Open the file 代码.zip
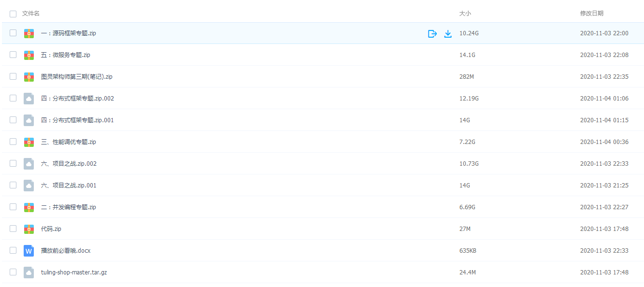Viewport: 644px width, 287px height. (51, 229)
